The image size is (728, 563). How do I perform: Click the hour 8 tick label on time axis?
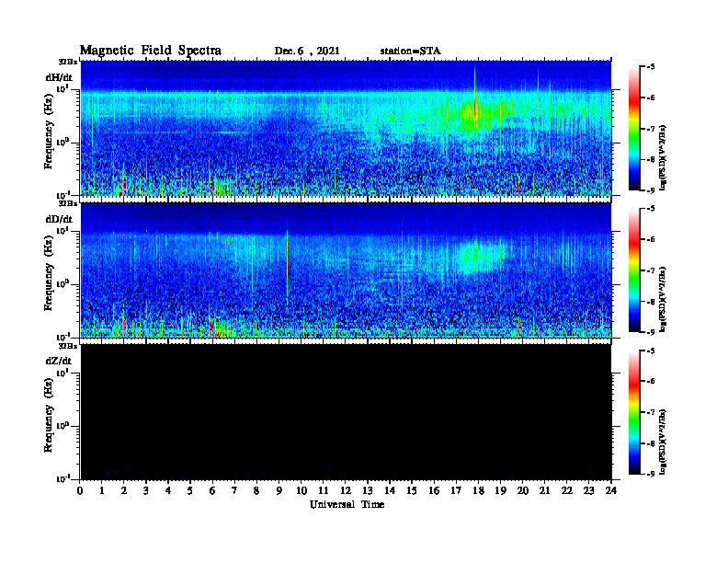[256, 490]
